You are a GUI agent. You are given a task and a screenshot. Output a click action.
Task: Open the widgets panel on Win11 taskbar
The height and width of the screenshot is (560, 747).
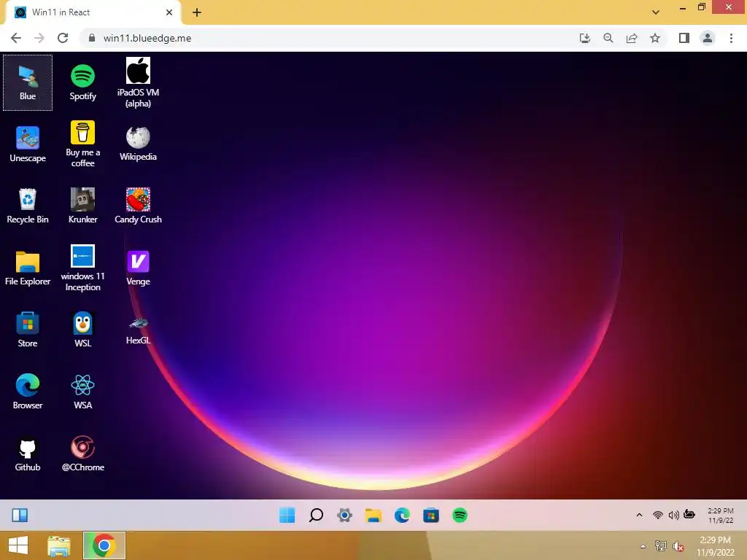point(20,516)
